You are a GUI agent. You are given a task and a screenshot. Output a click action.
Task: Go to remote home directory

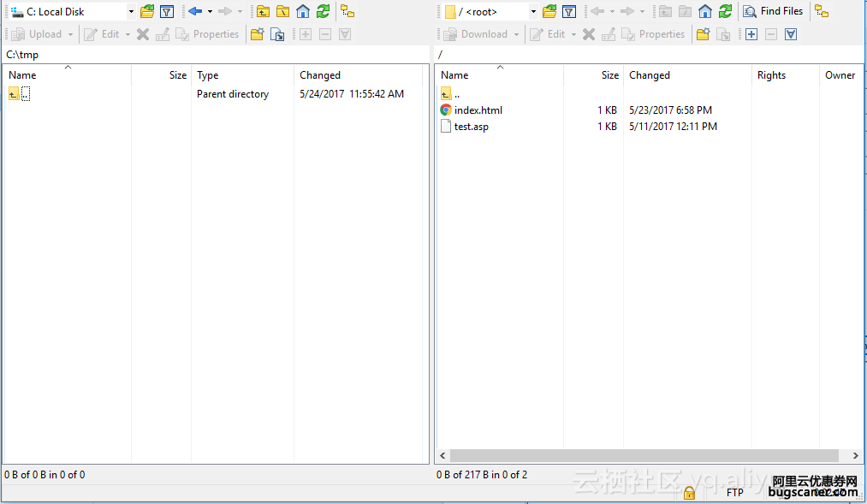[x=705, y=11]
